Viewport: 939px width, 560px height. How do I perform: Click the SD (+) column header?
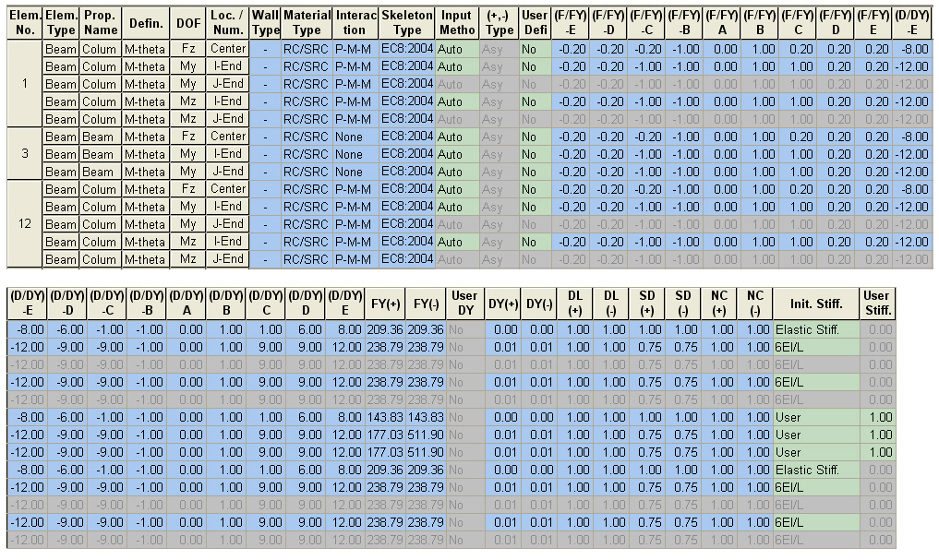coord(646,304)
